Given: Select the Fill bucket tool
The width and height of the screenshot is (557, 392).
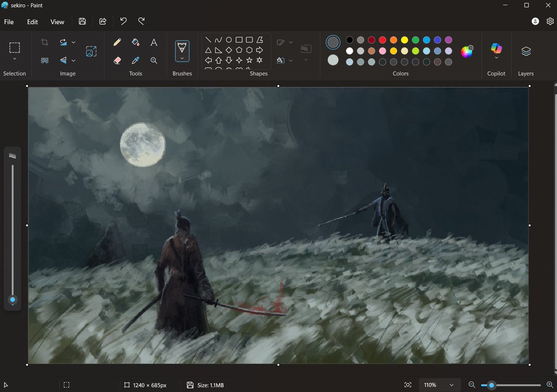Looking at the screenshot, I should (136, 42).
